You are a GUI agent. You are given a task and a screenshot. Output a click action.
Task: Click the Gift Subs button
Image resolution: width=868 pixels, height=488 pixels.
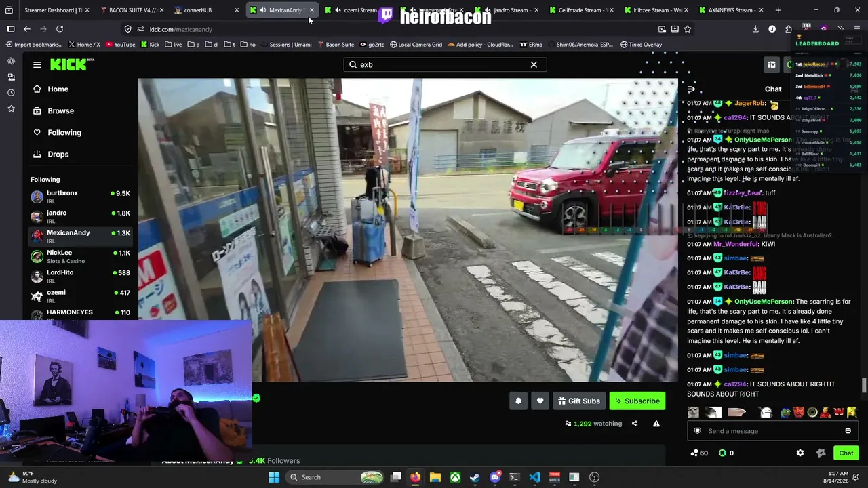pyautogui.click(x=579, y=401)
